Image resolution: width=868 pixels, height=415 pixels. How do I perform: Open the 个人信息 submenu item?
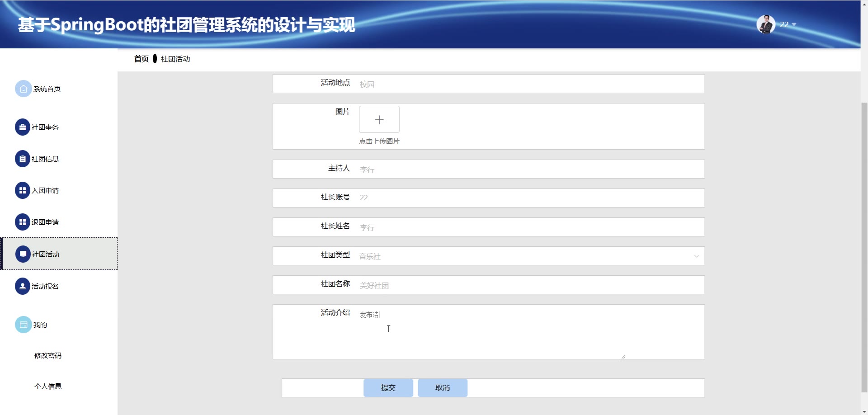pyautogui.click(x=48, y=387)
